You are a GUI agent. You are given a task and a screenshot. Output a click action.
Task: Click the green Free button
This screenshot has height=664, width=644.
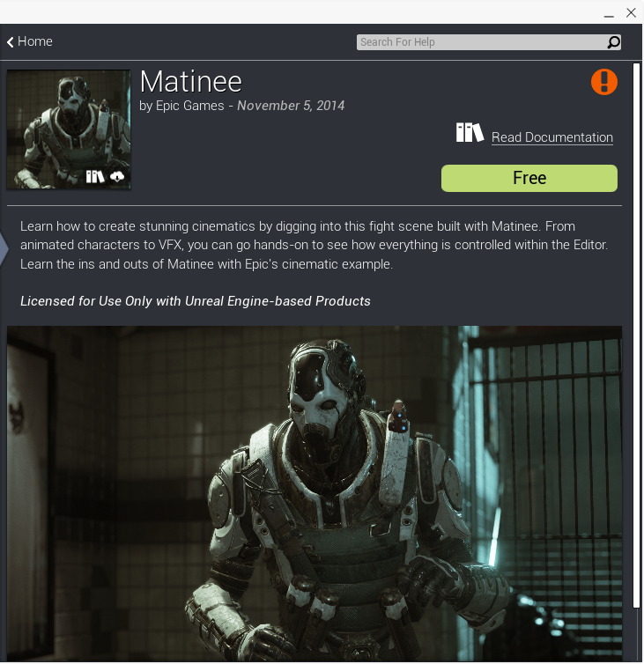click(529, 178)
